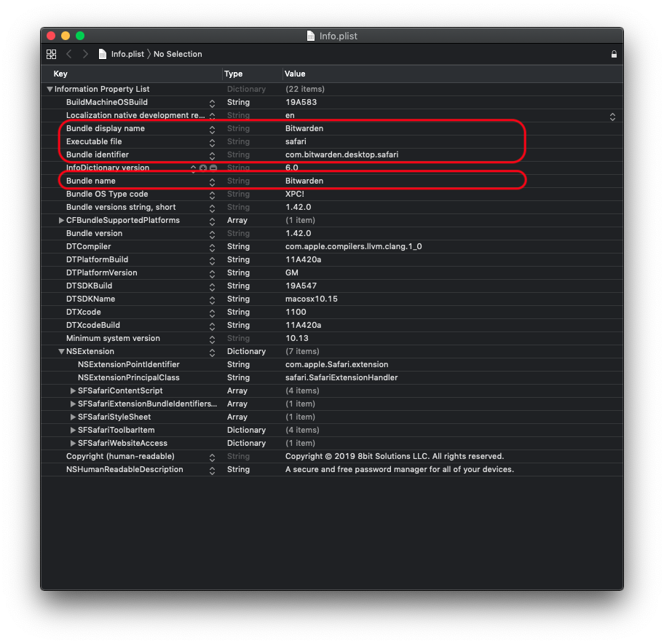664x644 pixels.
Task: Expand the CFBundleSupportedPlatforms array
Action: pos(61,220)
